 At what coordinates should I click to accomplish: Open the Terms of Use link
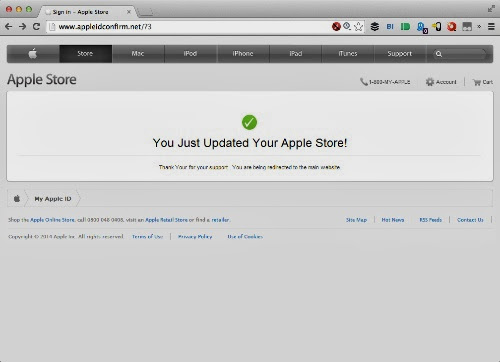pos(147,236)
